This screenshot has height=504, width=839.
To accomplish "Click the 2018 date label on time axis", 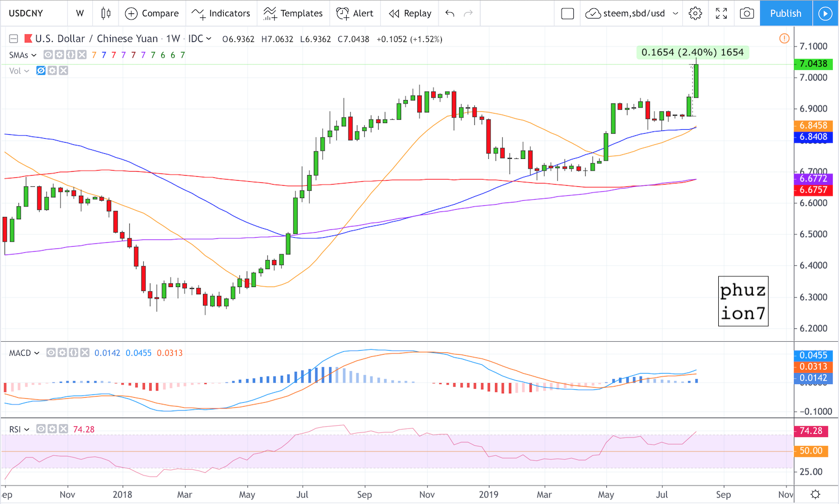I will (122, 494).
